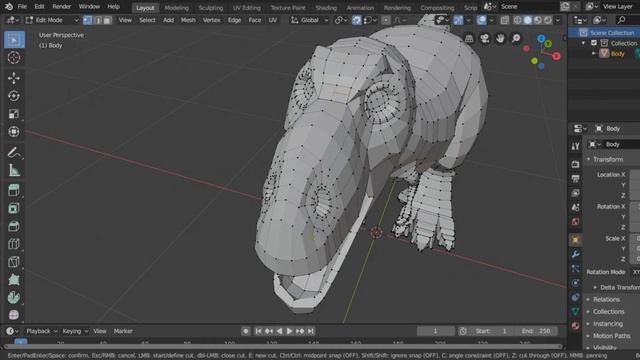Toggle snapping magnet

point(357,20)
